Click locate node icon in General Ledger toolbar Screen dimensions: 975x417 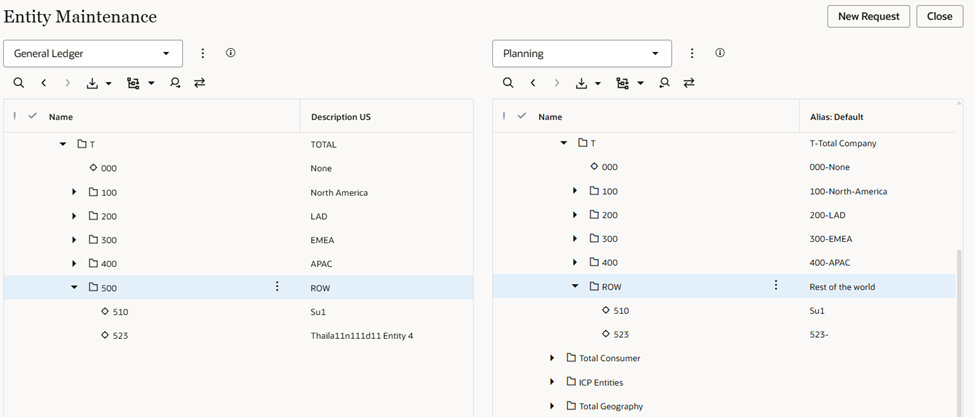tap(175, 84)
